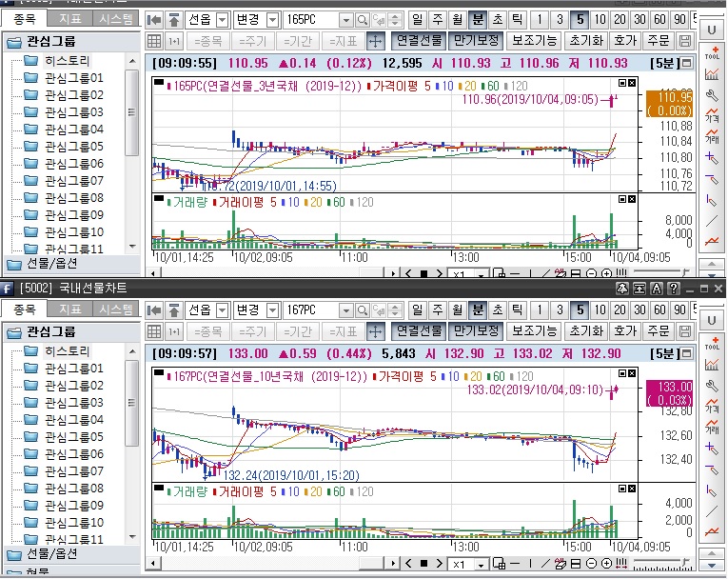Viewport: 728px width, 579px height.
Task: Click the magnifier search icon next to 167PC
Action: [x=363, y=309]
